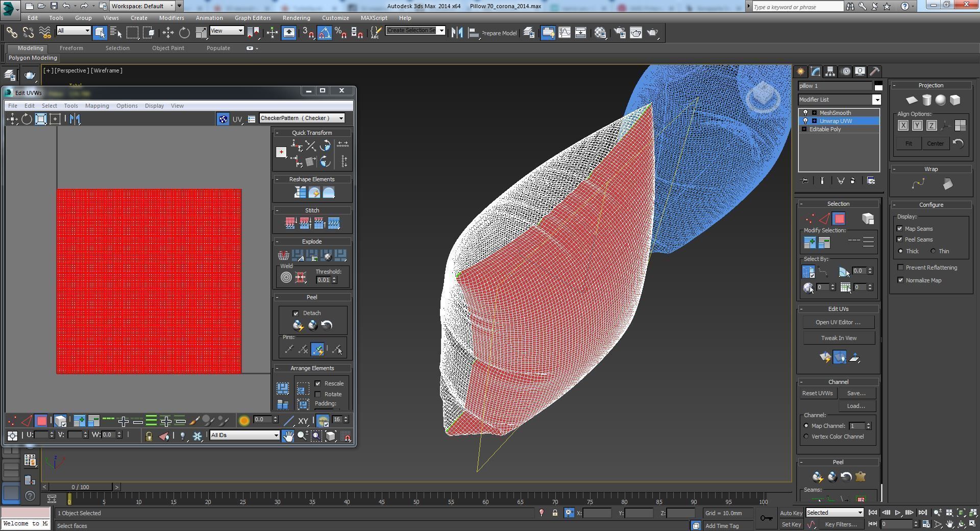
Task: Click Mirror Horizontal in Edit UVWs toolbar
Action: coord(75,119)
